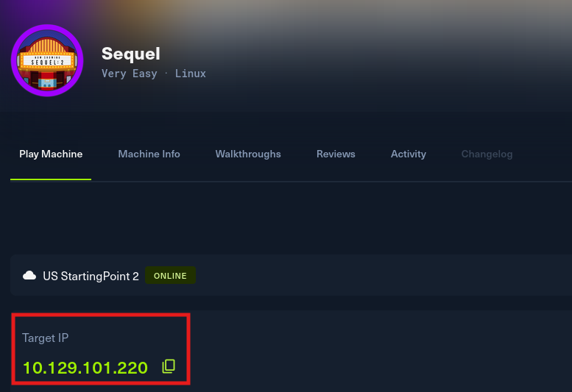Click the cloud server icon
This screenshot has width=572, height=392.
[29, 275]
